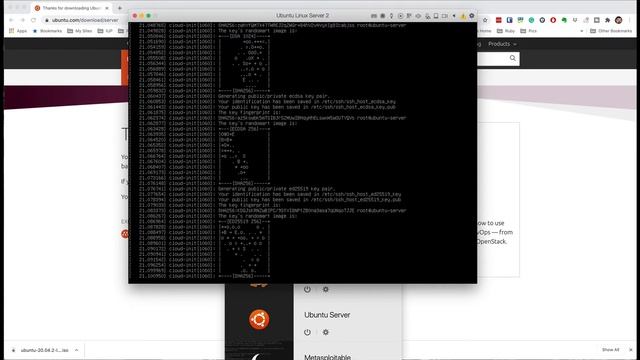This screenshot has height=360, width=640.
Task: Click the green Evernote elephant extension icon
Action: [564, 20]
